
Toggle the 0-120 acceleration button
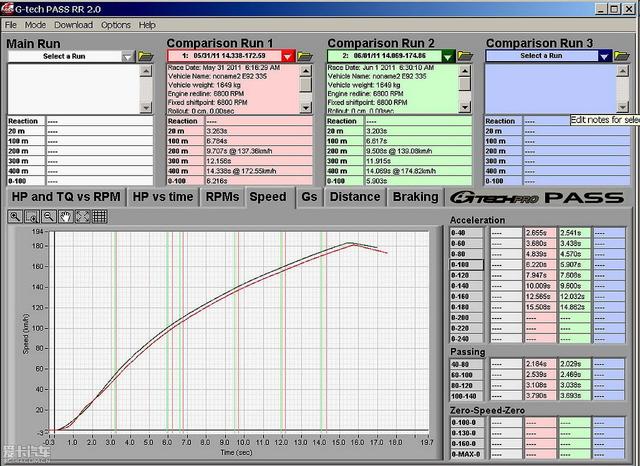click(466, 275)
